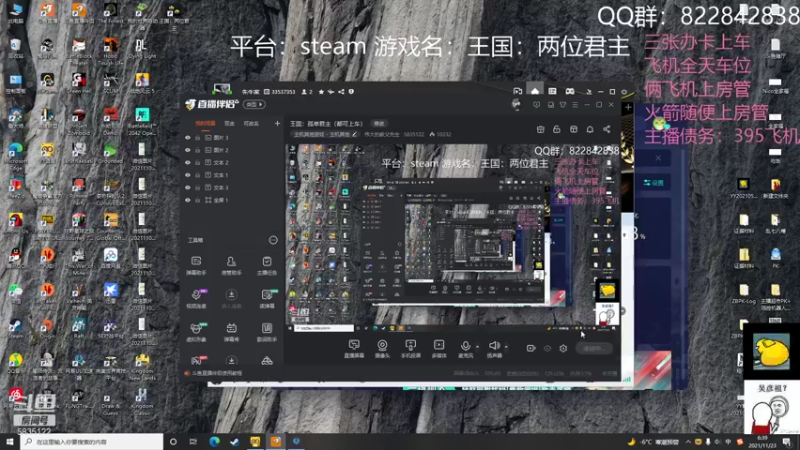Click the home icon in back window header
800x450 pixels.
(x=535, y=91)
